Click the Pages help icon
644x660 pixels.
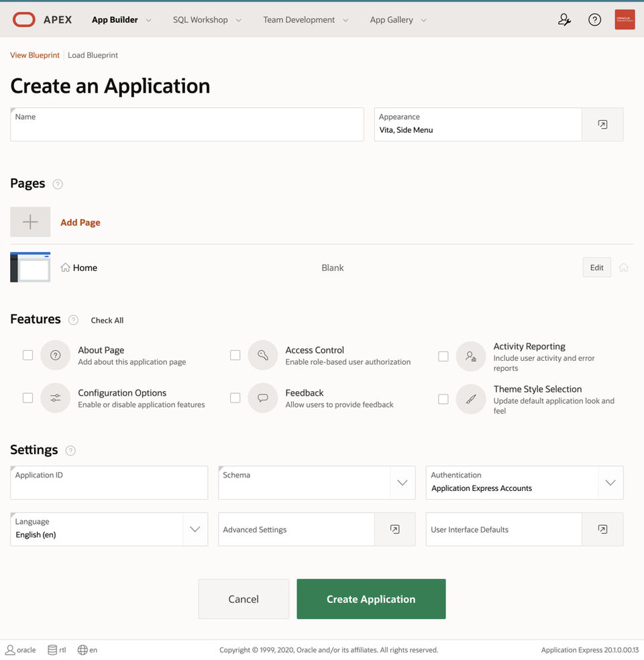point(58,184)
